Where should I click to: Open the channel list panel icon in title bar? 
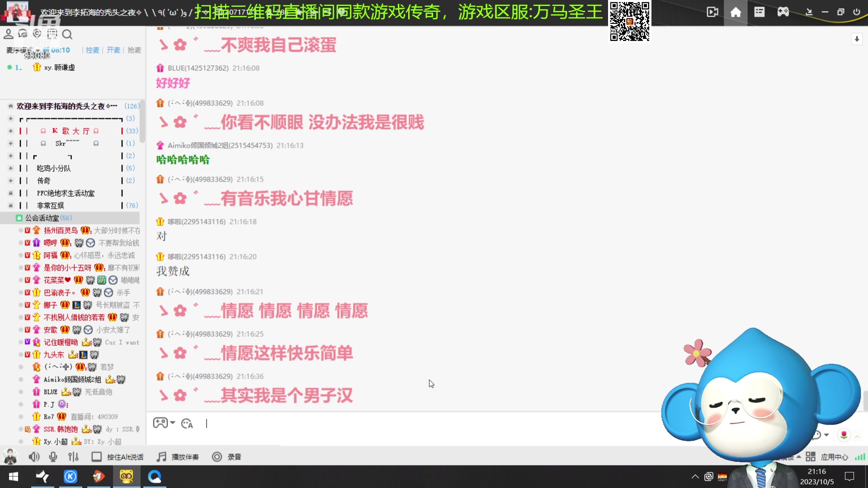(x=759, y=12)
